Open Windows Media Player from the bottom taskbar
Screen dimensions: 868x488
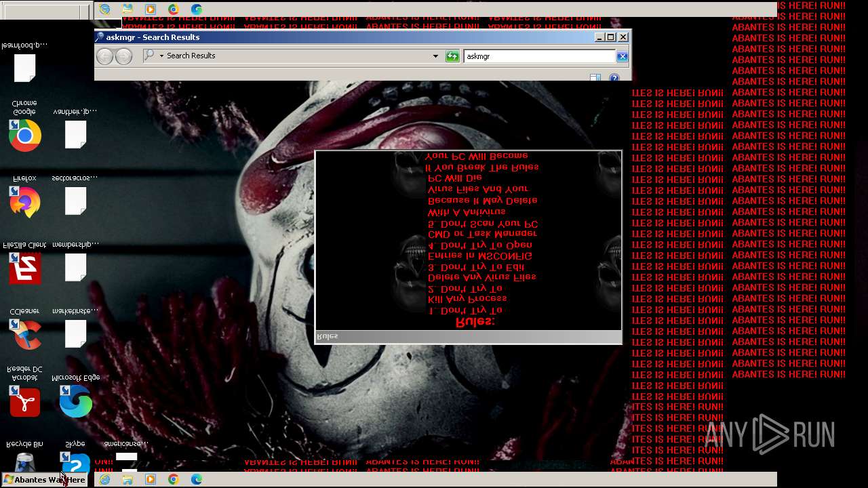(151, 479)
